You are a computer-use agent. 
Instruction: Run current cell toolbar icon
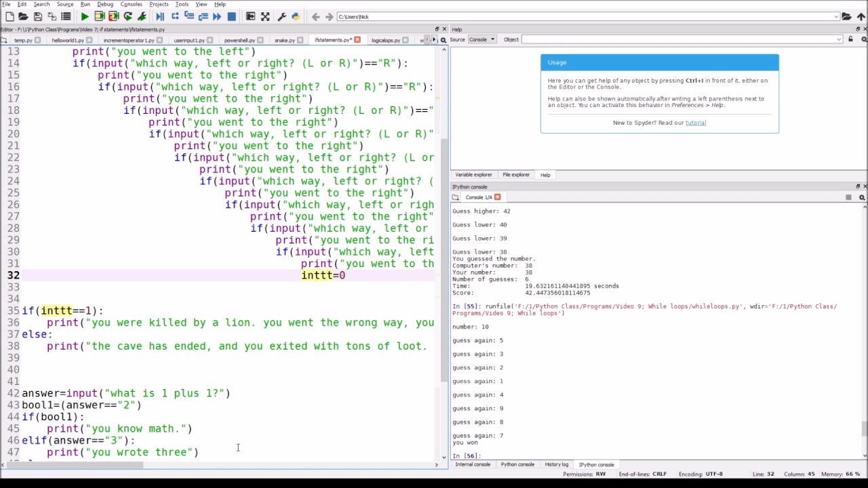(x=99, y=16)
